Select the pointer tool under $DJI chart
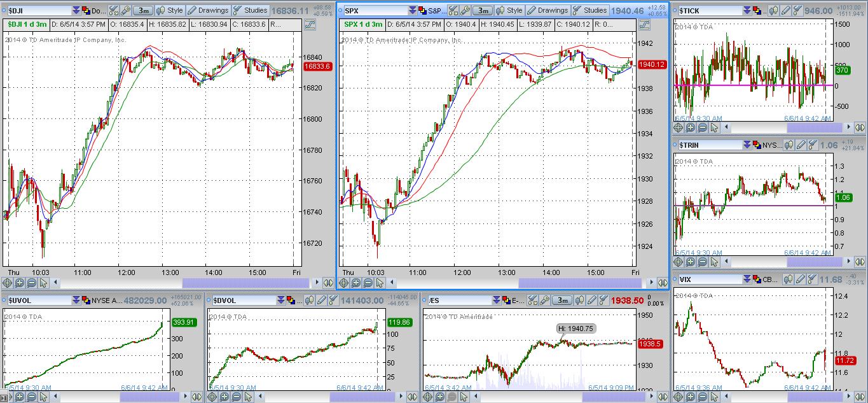Image resolution: width=868 pixels, height=403 pixels. click(x=43, y=283)
